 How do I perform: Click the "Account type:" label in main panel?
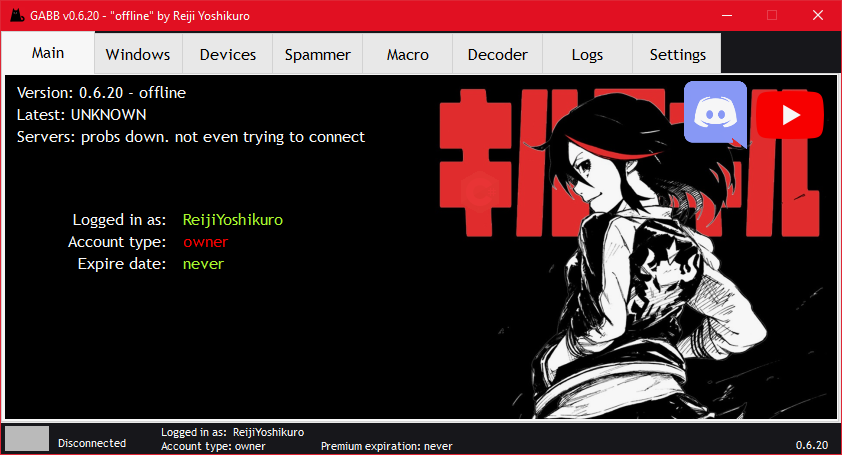click(117, 242)
